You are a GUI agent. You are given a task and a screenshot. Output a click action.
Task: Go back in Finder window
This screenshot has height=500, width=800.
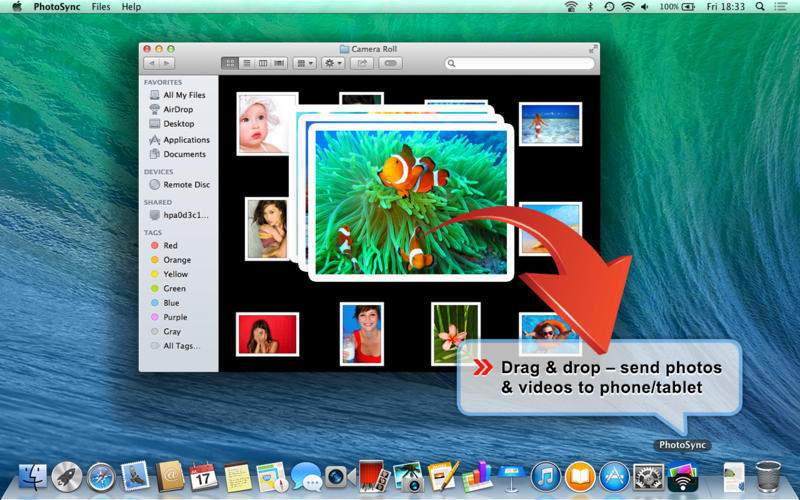tap(152, 63)
